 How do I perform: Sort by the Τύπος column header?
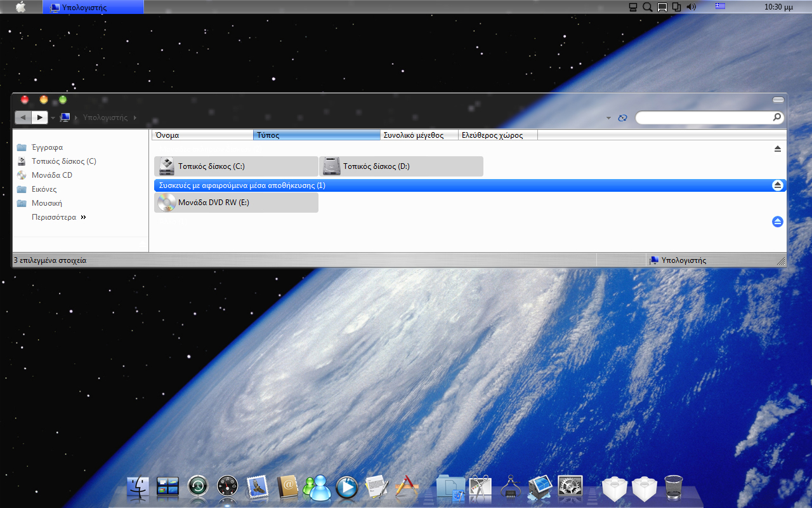coord(317,135)
